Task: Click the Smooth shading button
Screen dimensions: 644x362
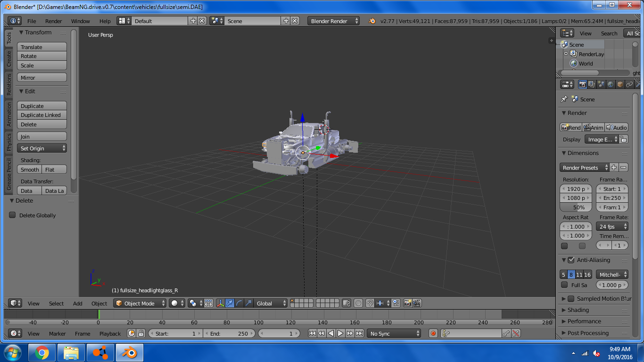Action: (30, 169)
